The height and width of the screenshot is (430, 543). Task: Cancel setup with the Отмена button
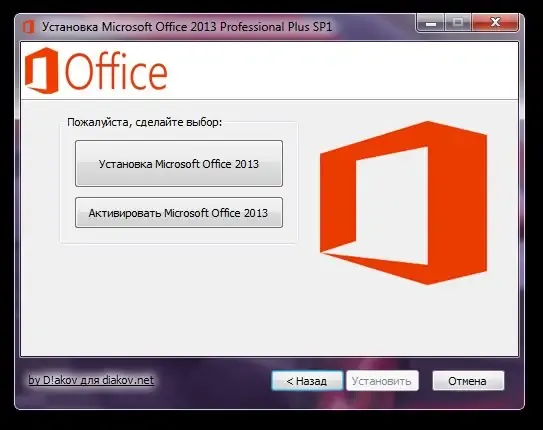tap(468, 381)
